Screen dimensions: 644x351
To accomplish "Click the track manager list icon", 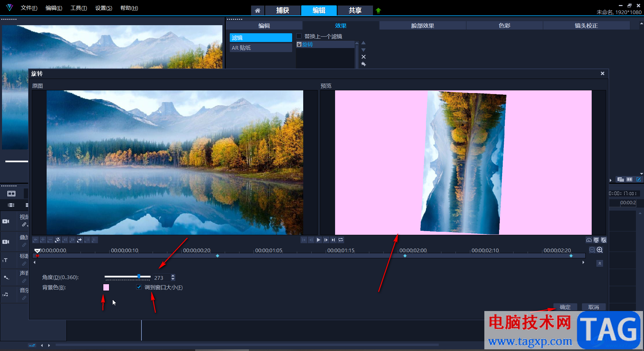I will (11, 205).
